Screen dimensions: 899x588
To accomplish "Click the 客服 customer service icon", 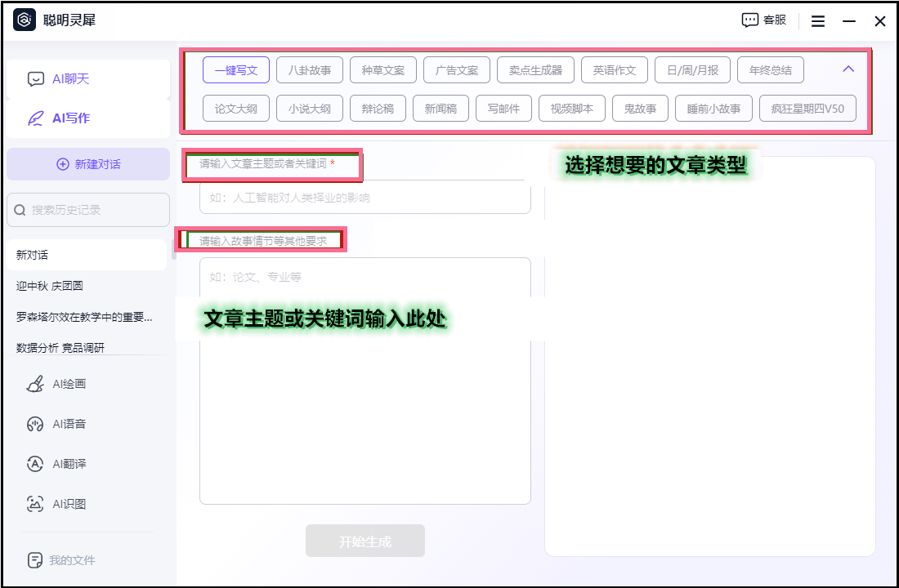I will 763,20.
